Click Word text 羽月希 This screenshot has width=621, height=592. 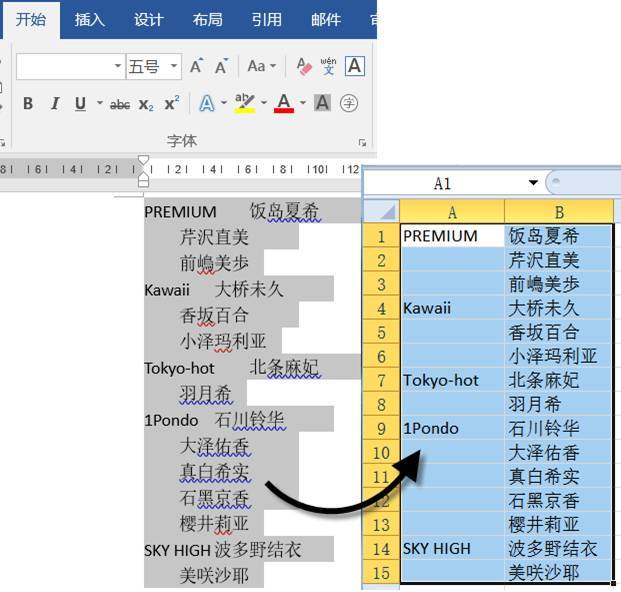pos(206,394)
